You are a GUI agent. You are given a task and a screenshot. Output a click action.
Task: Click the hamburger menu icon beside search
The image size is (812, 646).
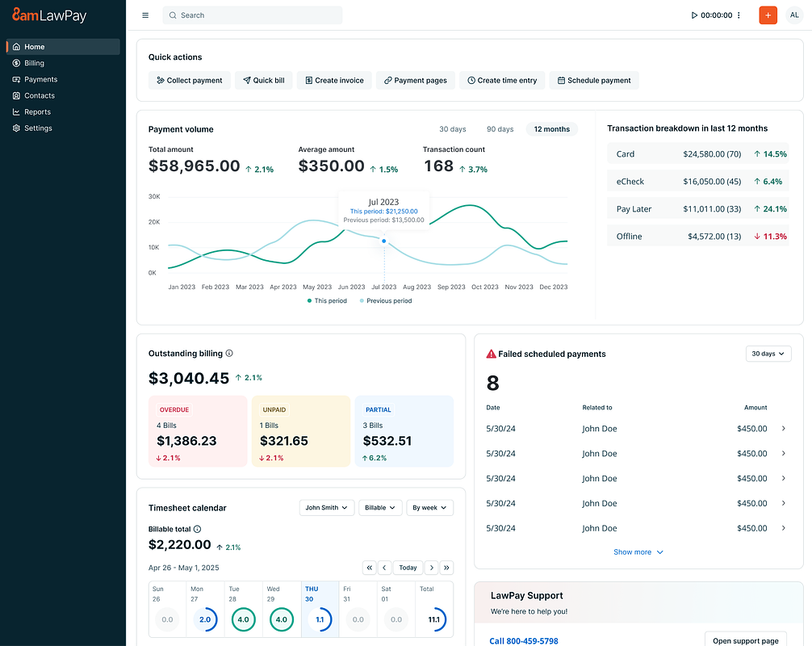(x=144, y=15)
